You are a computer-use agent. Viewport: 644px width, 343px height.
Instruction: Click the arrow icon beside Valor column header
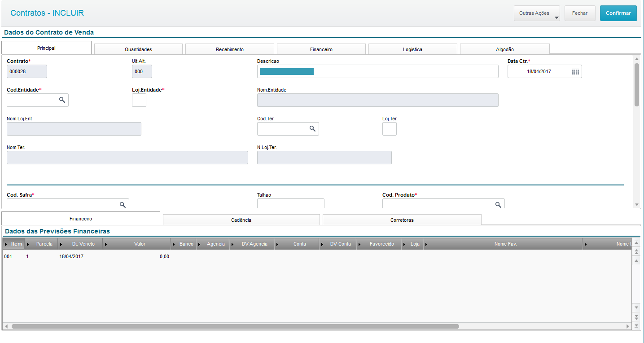(x=106, y=244)
